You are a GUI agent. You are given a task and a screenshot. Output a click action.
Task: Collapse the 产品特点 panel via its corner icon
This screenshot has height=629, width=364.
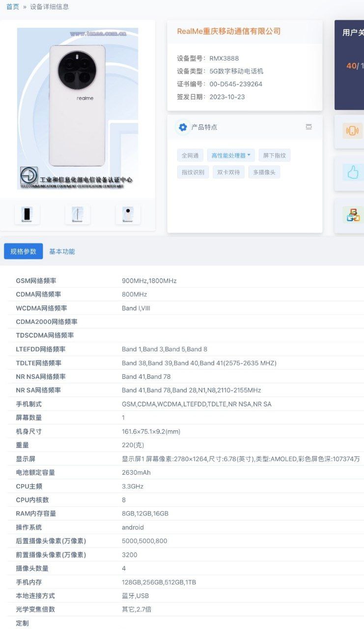click(308, 127)
